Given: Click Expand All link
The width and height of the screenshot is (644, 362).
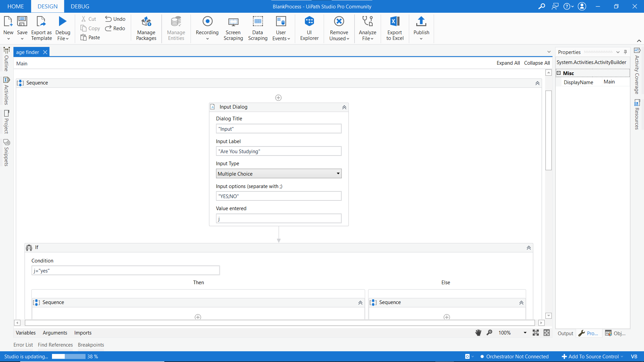Looking at the screenshot, I should (508, 63).
